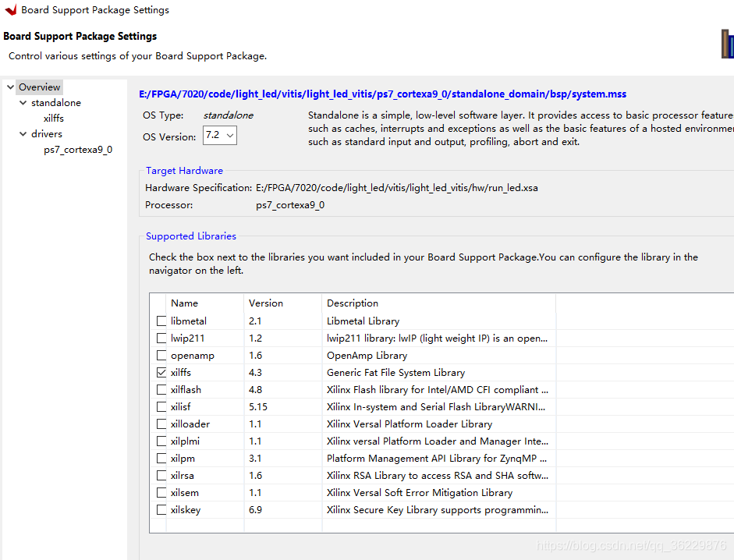Collapse the drivers tree node arrow

23,134
